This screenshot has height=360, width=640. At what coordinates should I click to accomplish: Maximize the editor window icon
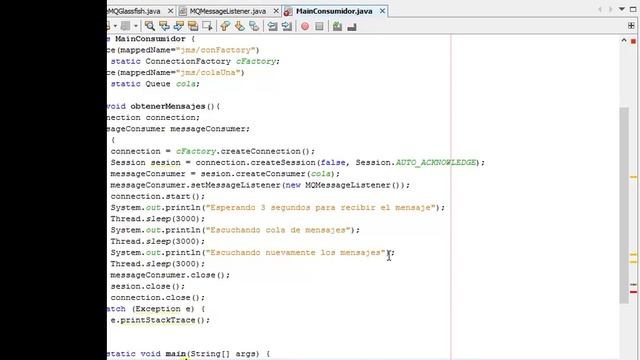[x=633, y=9]
